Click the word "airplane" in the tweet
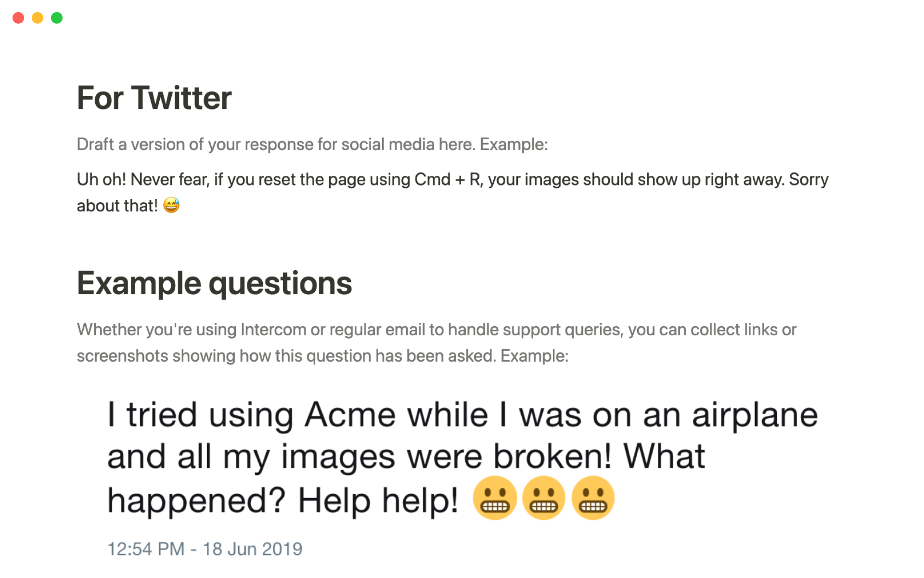Viewport: 924px width, 578px height. click(x=755, y=415)
